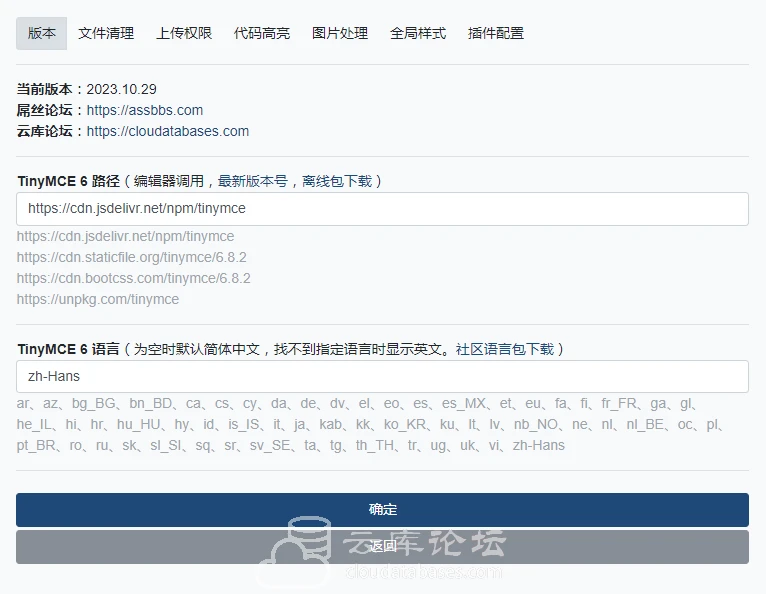
Task: Open the https://cloudatabases.com link
Action: [x=168, y=131]
